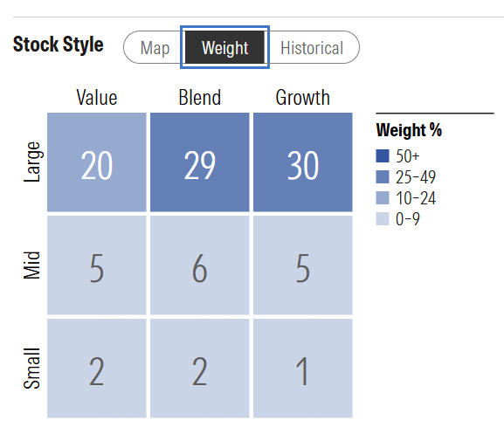Viewport: 504px width, 448px height.
Task: Open the Historical tab
Action: point(312,47)
